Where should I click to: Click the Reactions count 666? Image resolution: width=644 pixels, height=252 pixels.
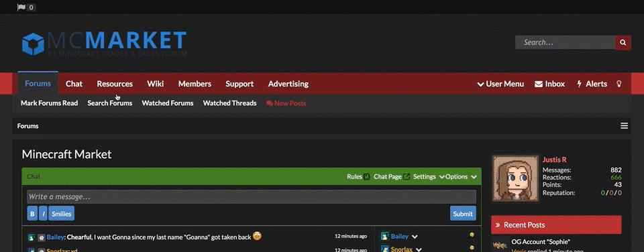[616, 178]
